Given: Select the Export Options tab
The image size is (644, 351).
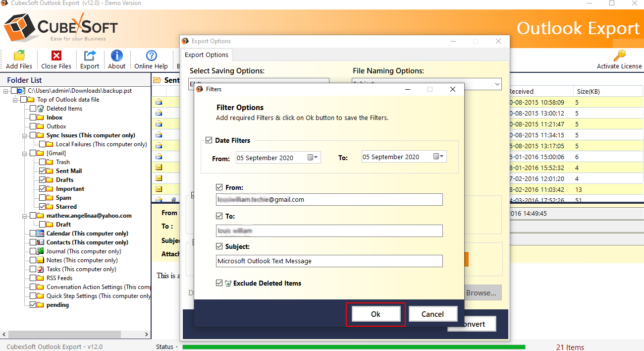Looking at the screenshot, I should [207, 55].
